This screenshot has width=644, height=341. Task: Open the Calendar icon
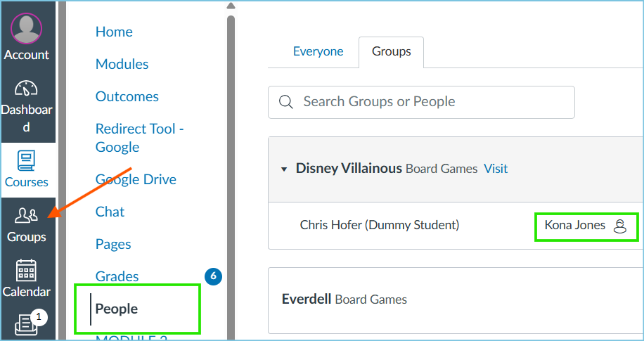tap(27, 270)
